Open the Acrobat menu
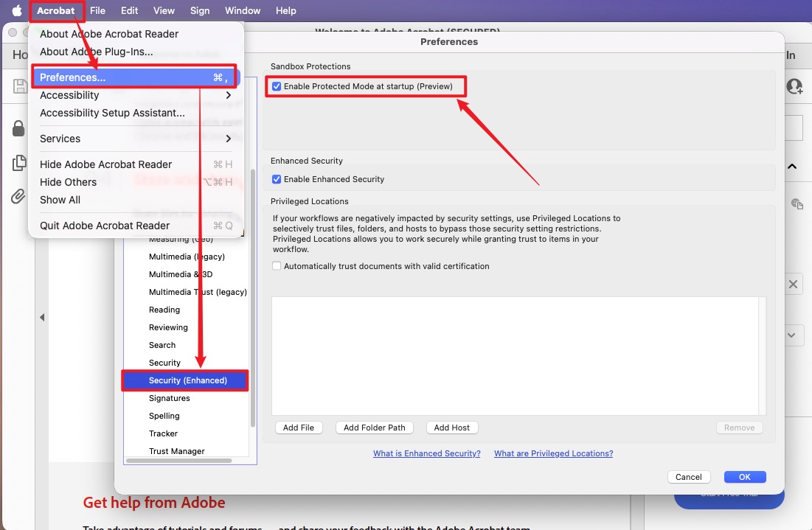Screen dimensions: 812x530 tap(55, 10)
